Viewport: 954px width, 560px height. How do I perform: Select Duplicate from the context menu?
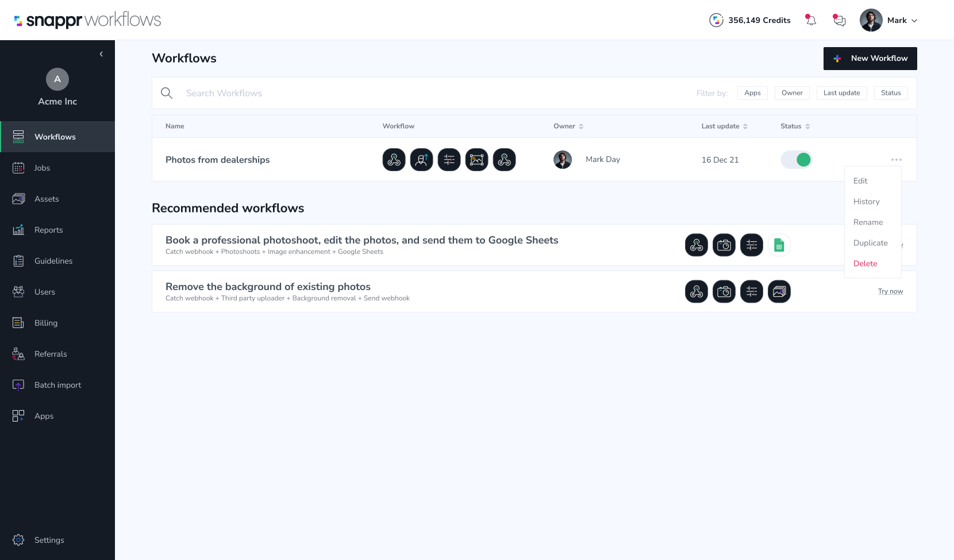tap(870, 243)
